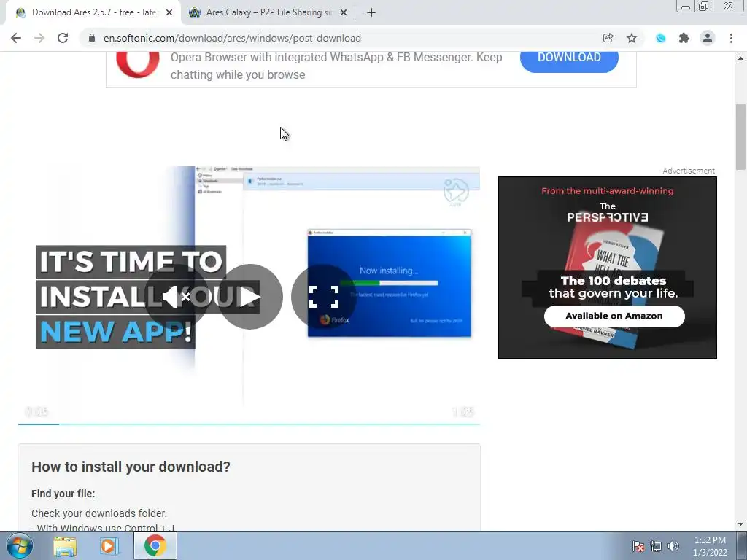Click 'Find your file:' text
Image resolution: width=747 pixels, height=560 pixels.
(63, 494)
